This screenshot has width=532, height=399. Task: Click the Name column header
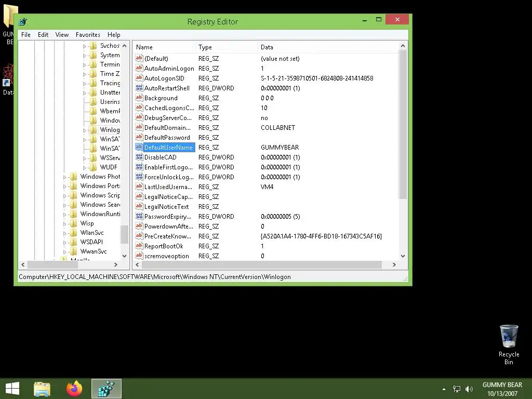pos(164,47)
